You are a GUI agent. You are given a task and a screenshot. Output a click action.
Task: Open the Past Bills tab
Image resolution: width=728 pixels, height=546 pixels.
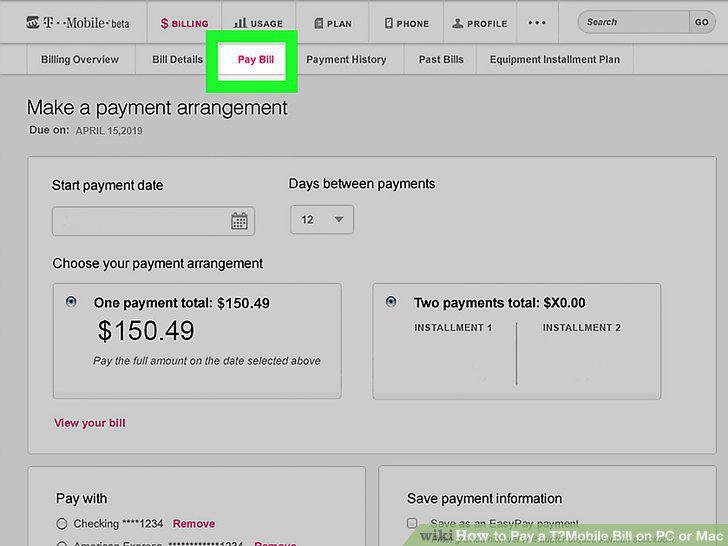coord(441,59)
